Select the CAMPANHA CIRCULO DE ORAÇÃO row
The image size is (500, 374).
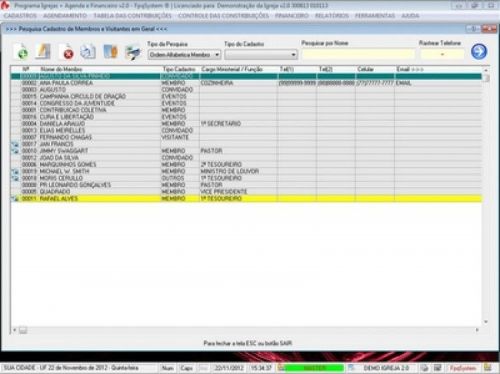(x=246, y=97)
